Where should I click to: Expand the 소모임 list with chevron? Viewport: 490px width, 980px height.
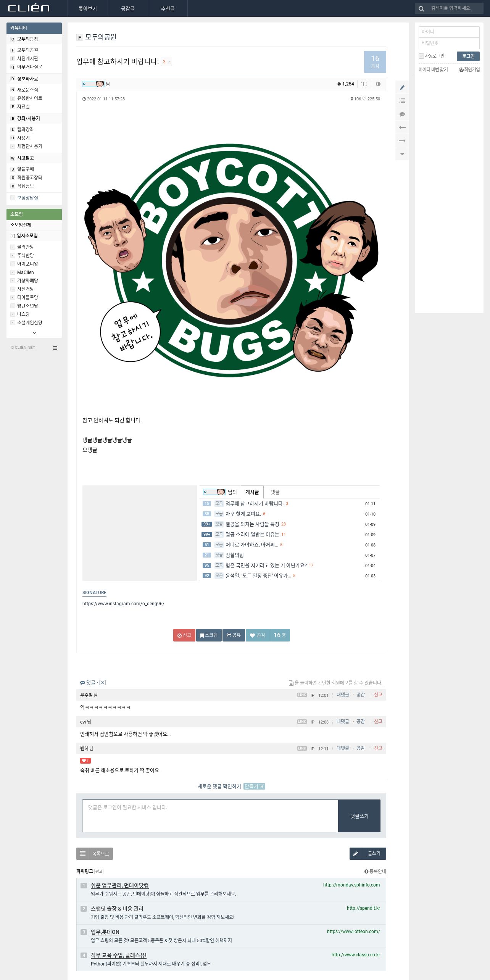34,333
